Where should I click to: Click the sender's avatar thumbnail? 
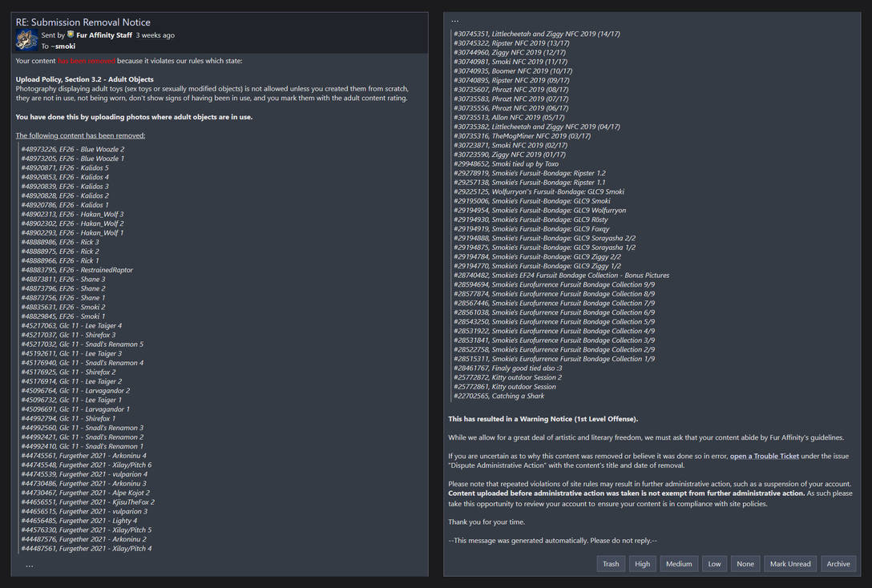[x=27, y=40]
